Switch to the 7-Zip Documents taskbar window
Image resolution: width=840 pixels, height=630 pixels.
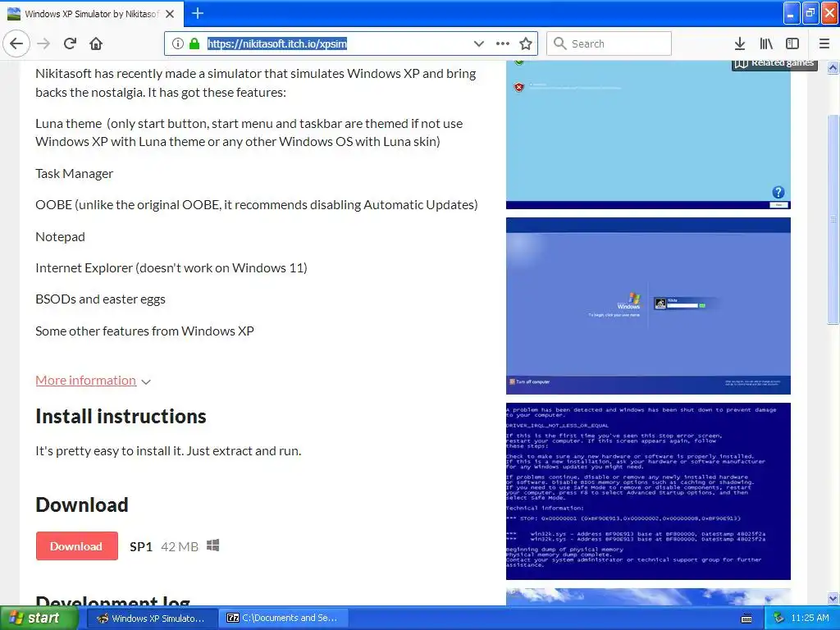pyautogui.click(x=283, y=619)
